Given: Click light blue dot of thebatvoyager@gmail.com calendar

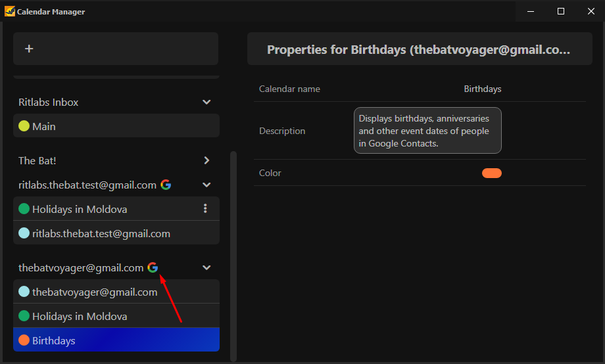Looking at the screenshot, I should pos(24,292).
